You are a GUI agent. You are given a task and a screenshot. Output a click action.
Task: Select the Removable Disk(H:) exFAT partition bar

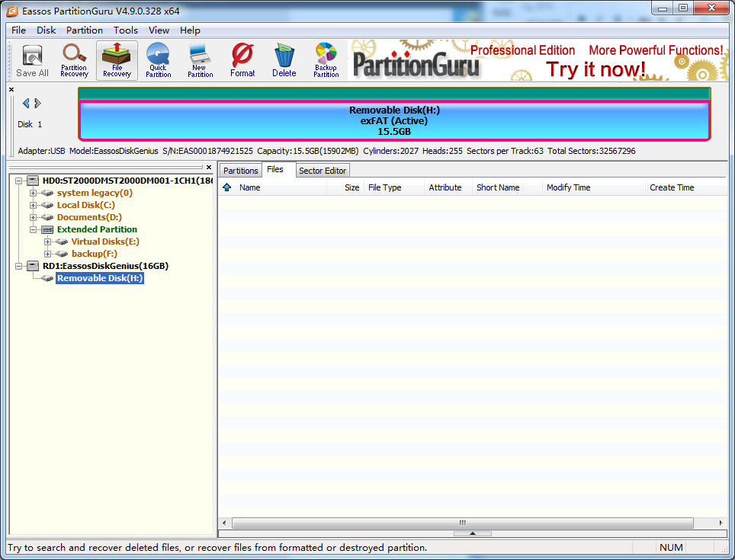click(x=394, y=121)
